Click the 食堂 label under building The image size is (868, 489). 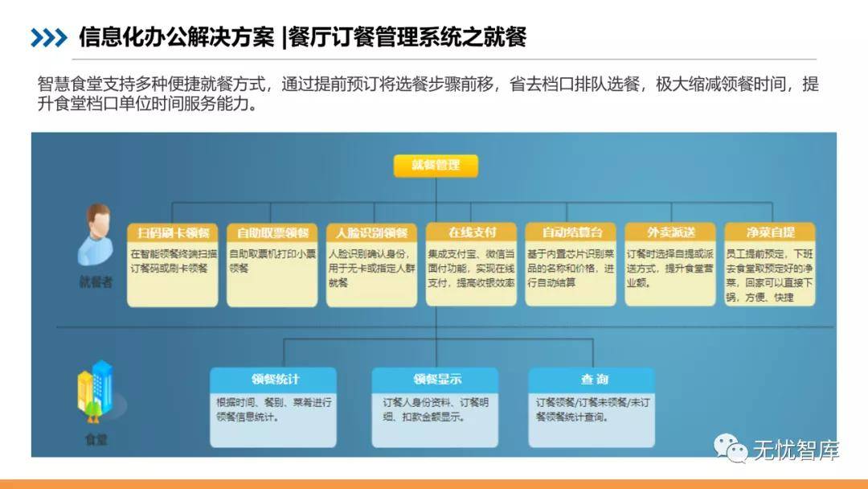click(96, 440)
